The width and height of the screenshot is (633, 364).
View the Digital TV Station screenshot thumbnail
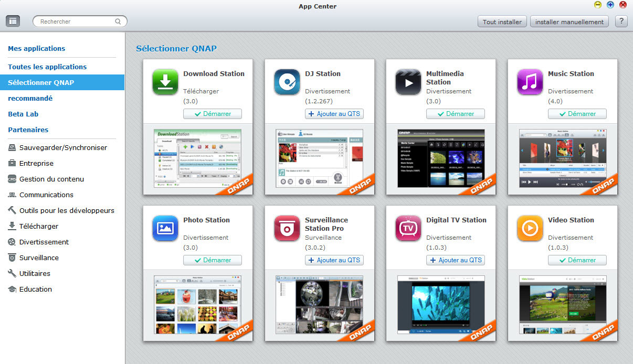pyautogui.click(x=441, y=305)
